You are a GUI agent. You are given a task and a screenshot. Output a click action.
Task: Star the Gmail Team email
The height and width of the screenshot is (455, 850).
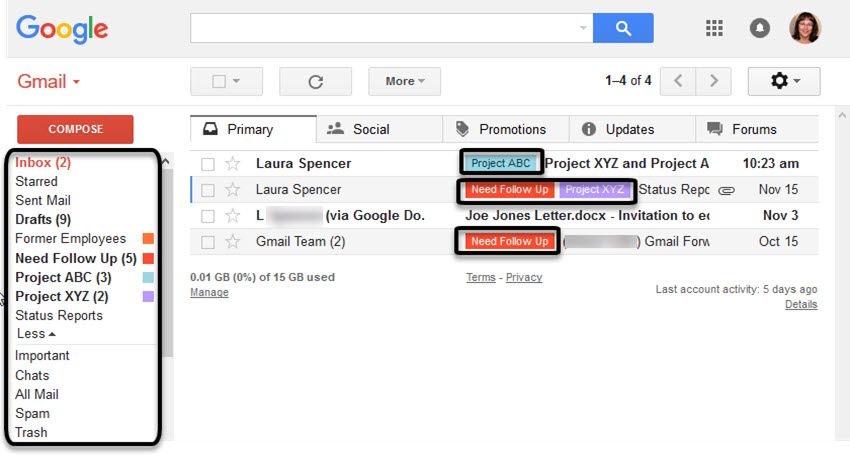(233, 241)
